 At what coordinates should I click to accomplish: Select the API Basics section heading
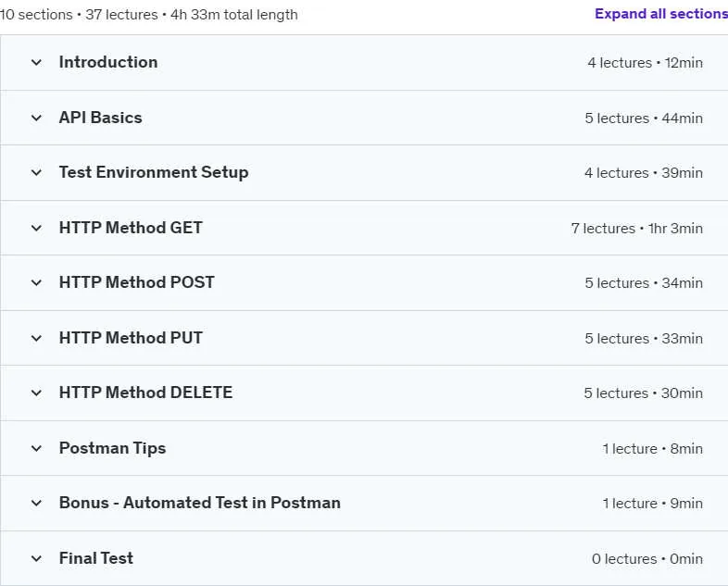[x=100, y=118]
